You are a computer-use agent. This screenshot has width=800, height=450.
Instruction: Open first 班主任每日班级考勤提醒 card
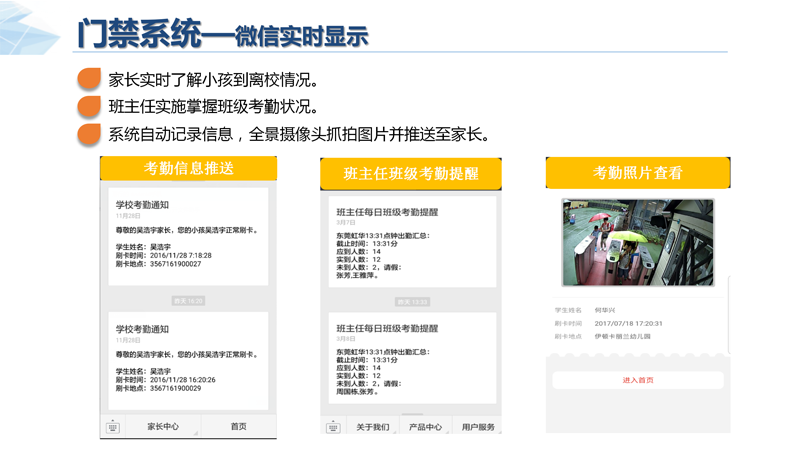pos(411,243)
